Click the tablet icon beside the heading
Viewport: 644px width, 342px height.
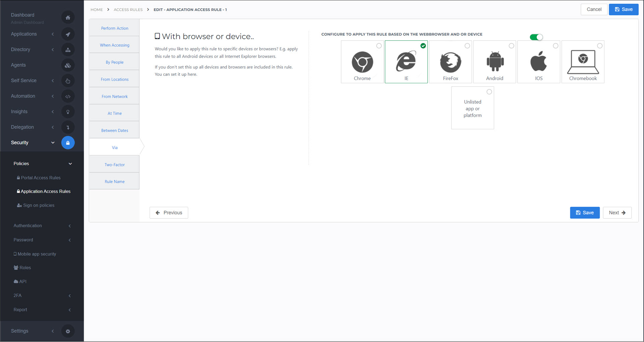point(157,36)
